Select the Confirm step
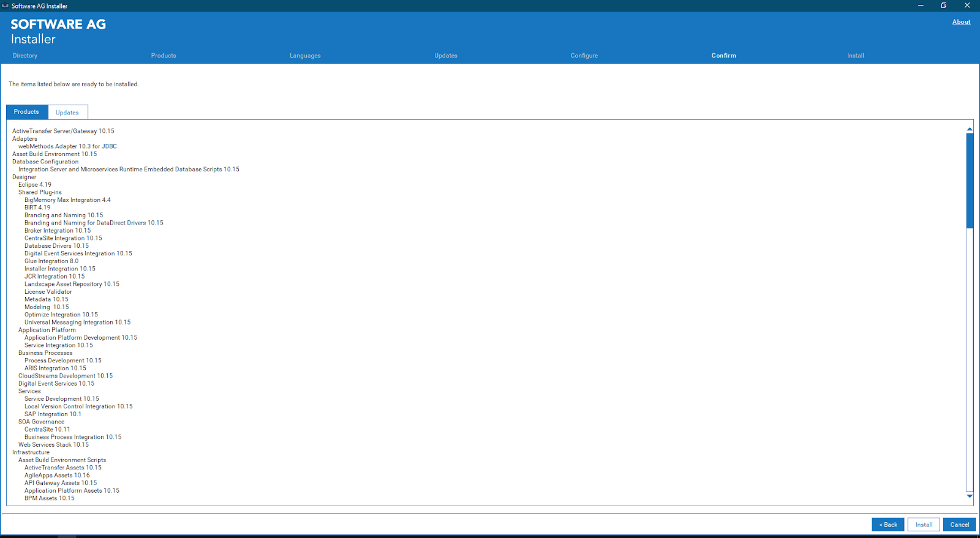980x538 pixels. pyautogui.click(x=724, y=56)
